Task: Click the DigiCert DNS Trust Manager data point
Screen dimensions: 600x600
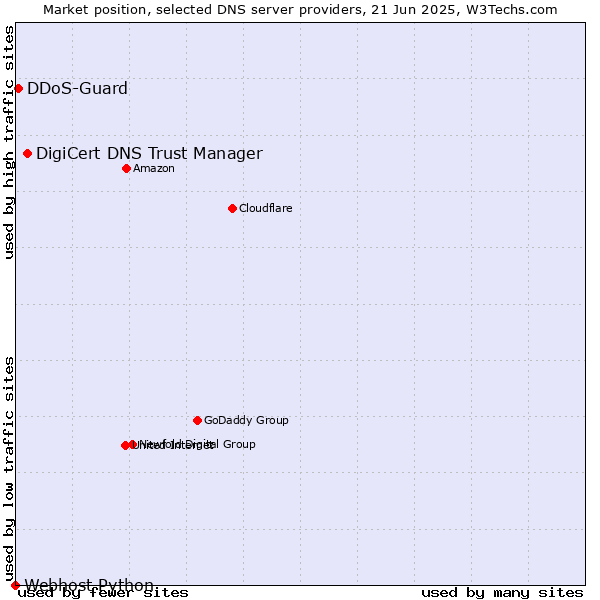Action: click(x=27, y=153)
